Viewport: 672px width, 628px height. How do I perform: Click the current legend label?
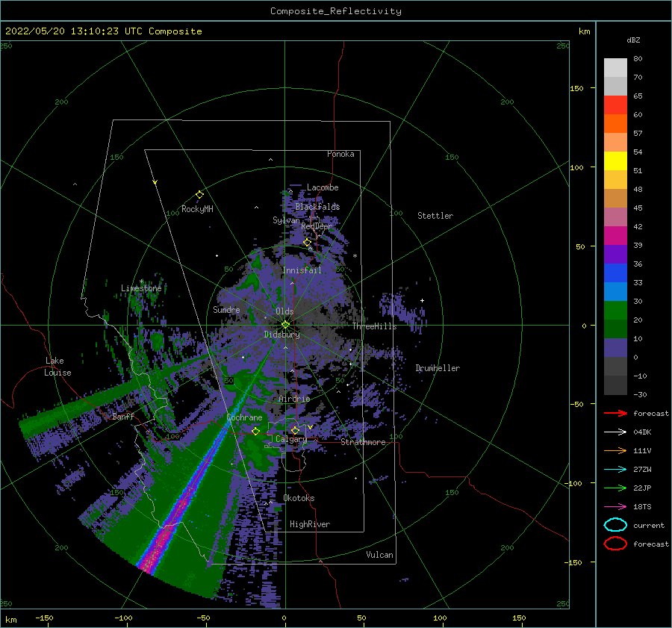click(648, 526)
